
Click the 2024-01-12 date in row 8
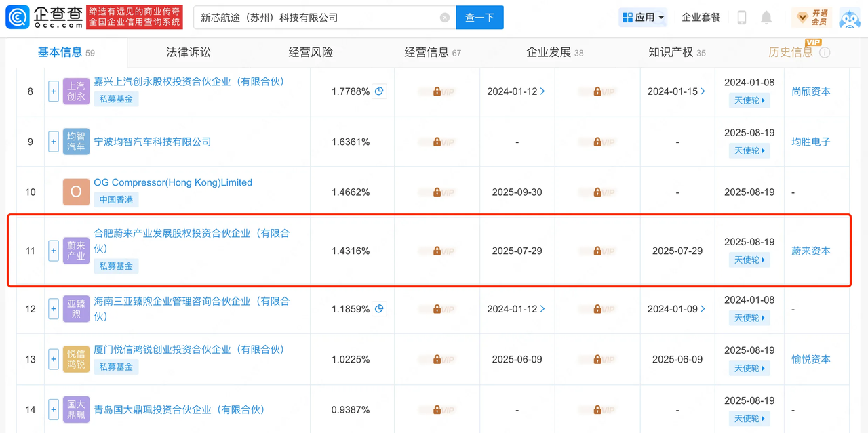tap(516, 91)
